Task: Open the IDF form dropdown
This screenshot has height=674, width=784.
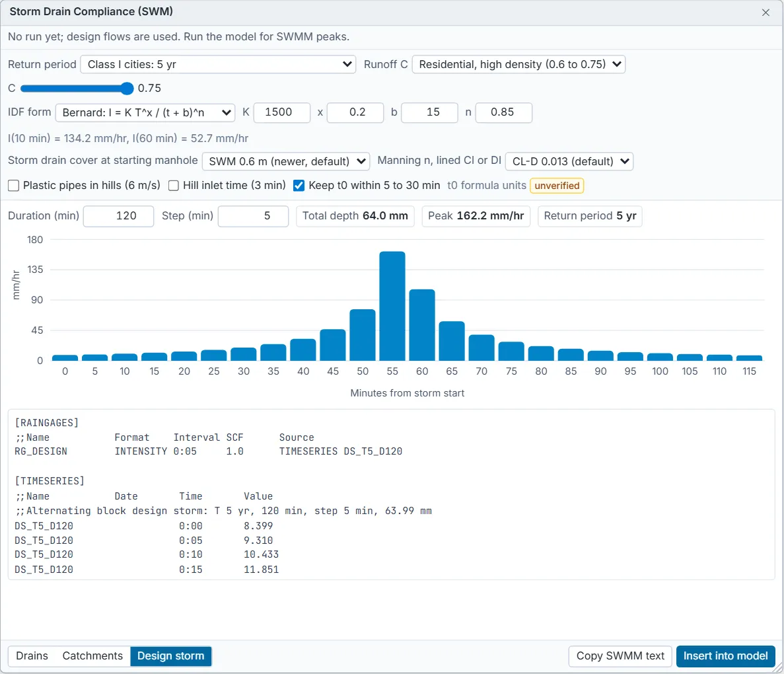Action: (x=145, y=112)
